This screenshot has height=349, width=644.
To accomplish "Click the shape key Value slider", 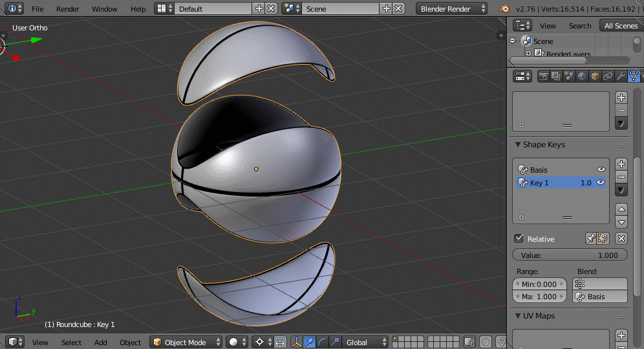I will click(x=570, y=255).
